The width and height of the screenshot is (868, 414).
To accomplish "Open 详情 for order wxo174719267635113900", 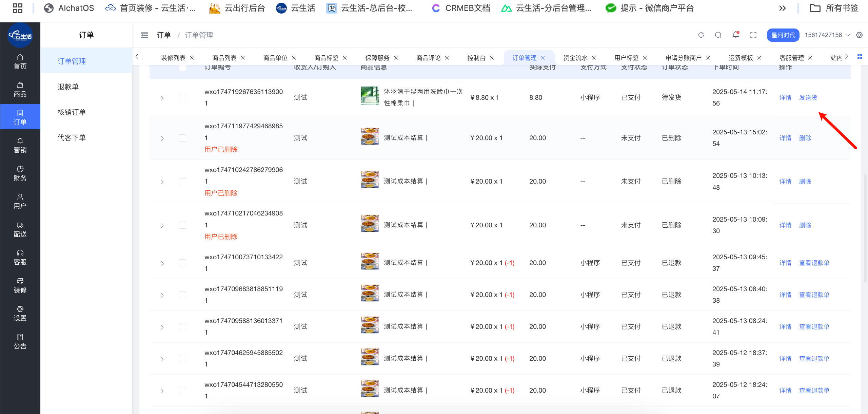I will click(785, 98).
